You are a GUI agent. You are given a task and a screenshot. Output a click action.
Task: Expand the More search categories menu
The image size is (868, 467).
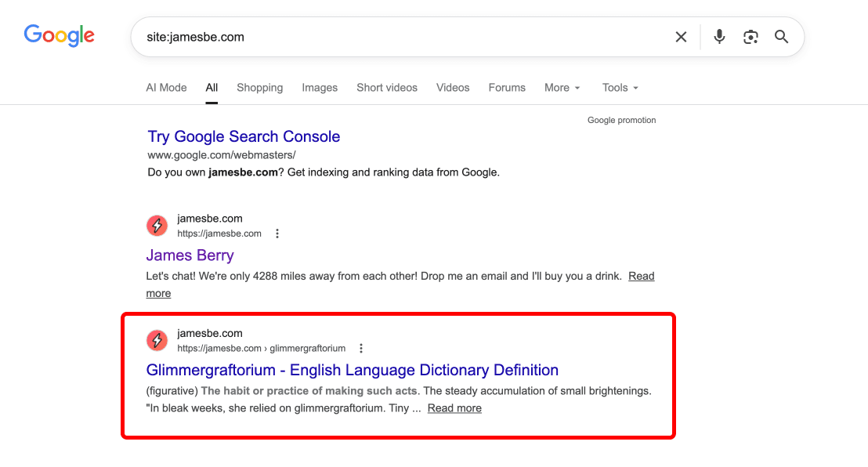click(x=562, y=88)
